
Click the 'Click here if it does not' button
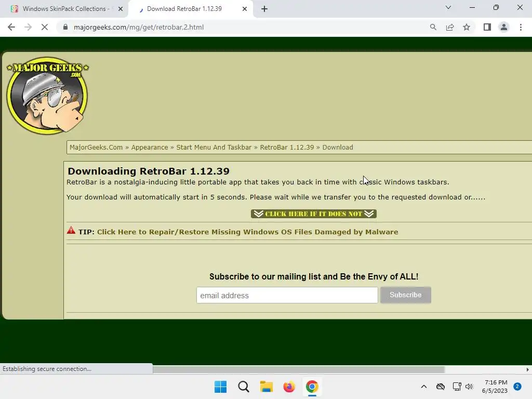point(313,214)
